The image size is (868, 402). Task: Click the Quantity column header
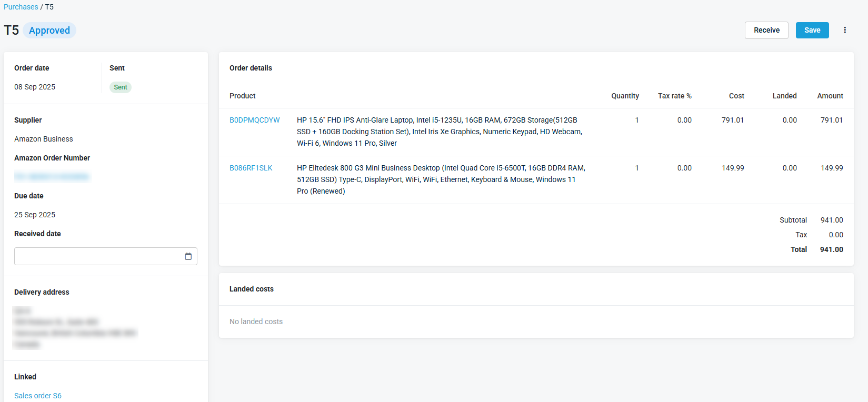pyautogui.click(x=625, y=96)
